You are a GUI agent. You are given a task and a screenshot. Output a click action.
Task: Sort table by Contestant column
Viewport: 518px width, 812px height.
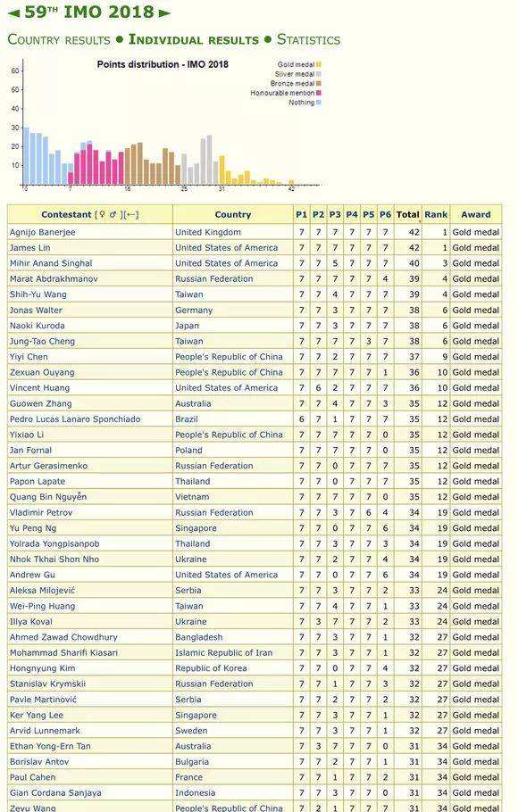(66, 214)
